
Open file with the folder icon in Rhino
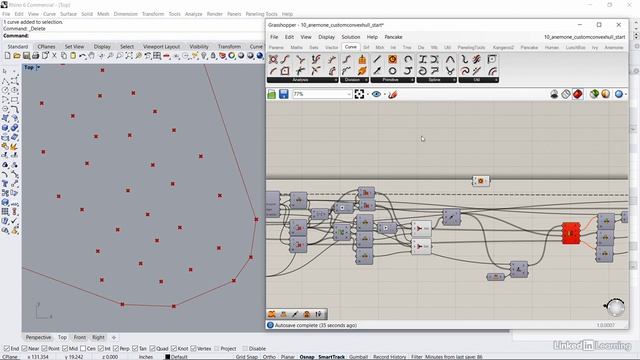(x=17, y=56)
